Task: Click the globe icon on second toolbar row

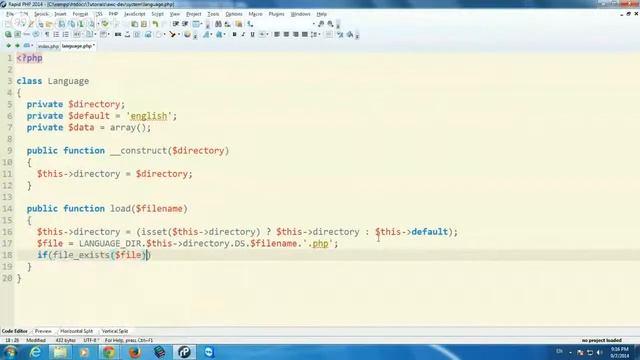Action: pos(8,35)
